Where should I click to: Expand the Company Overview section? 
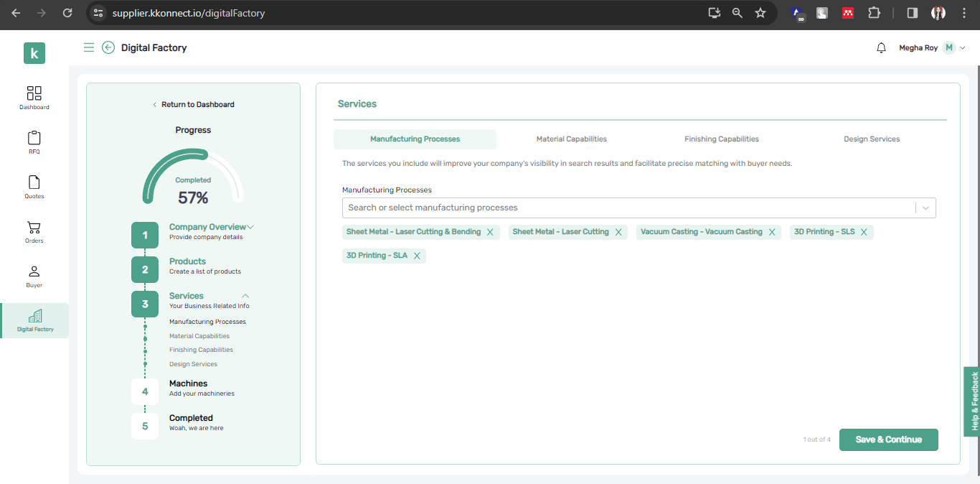(250, 227)
